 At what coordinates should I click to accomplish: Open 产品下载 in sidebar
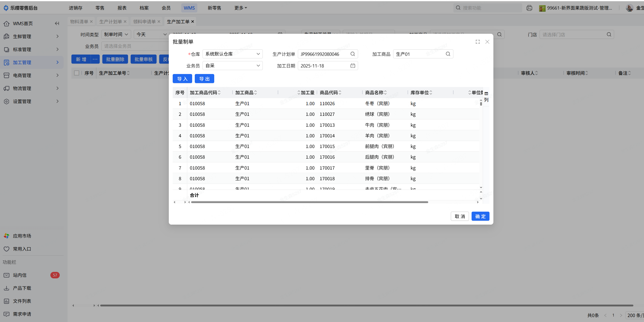pos(22,288)
